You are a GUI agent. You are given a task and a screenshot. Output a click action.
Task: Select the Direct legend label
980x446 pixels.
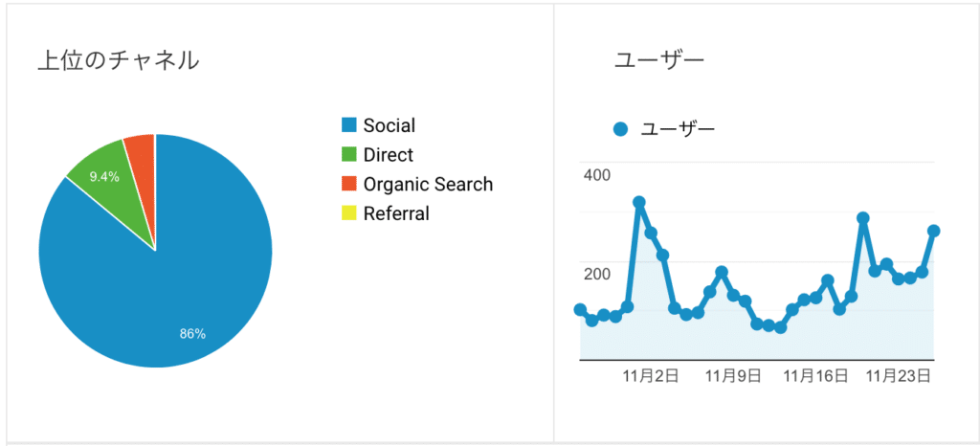pyautogui.click(x=389, y=154)
